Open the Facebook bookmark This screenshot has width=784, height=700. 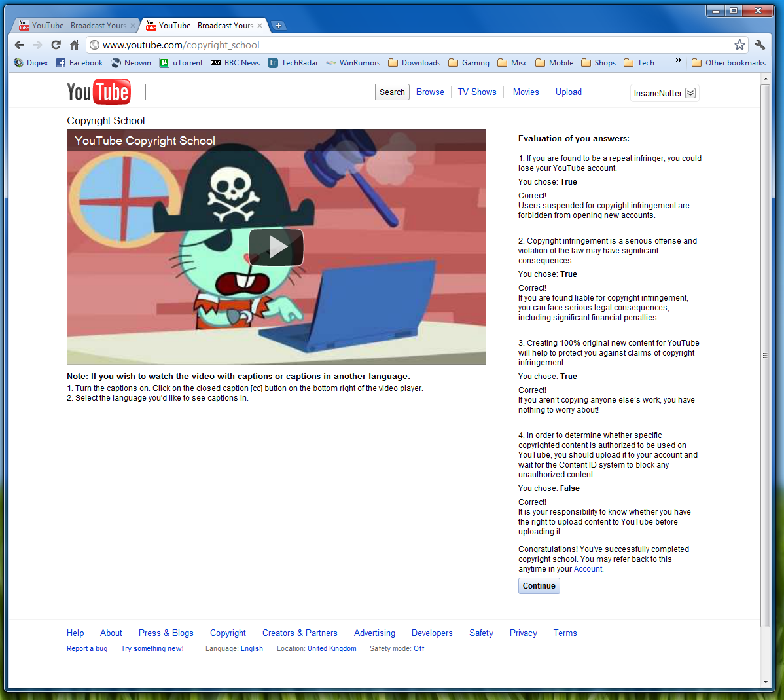pos(79,63)
